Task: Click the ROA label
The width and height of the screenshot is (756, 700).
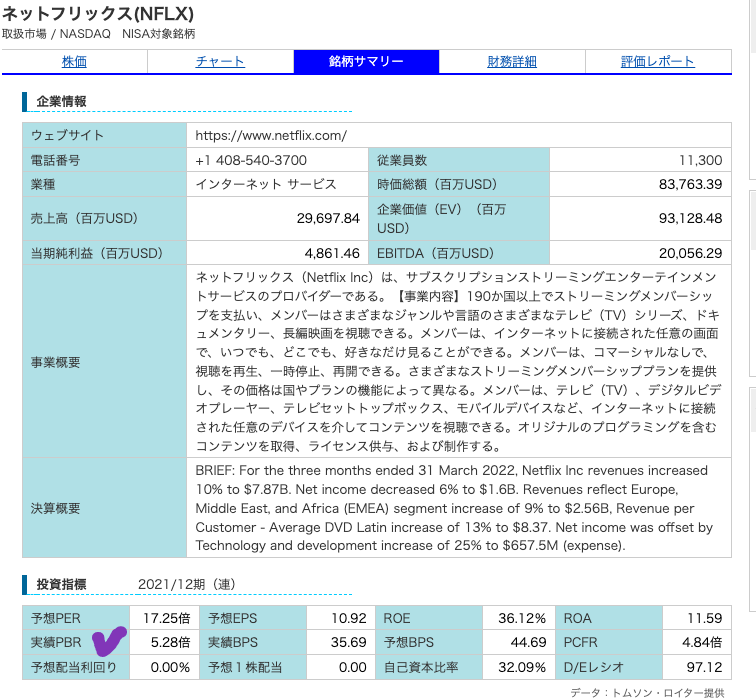Action: click(x=577, y=618)
